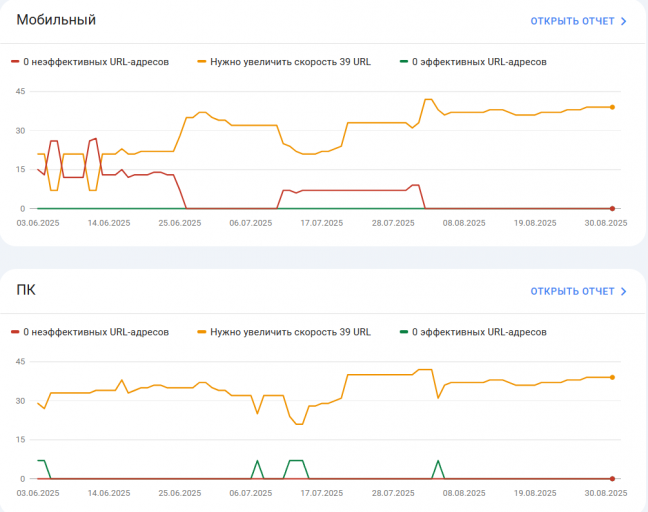Click chevron arrow beside ПК ОТКРЫТЬ ОТЧЕТ
The image size is (648, 512).
[x=624, y=291]
